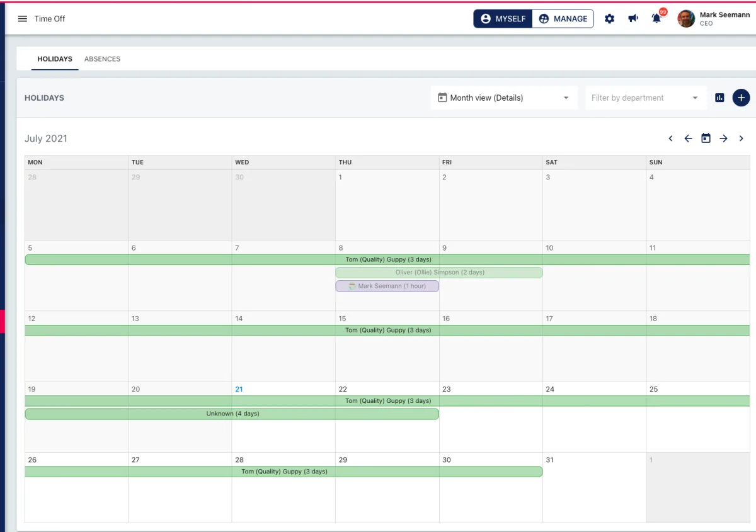Image resolution: width=756 pixels, height=532 pixels.
Task: Select July 13 day cell
Action: click(180, 346)
